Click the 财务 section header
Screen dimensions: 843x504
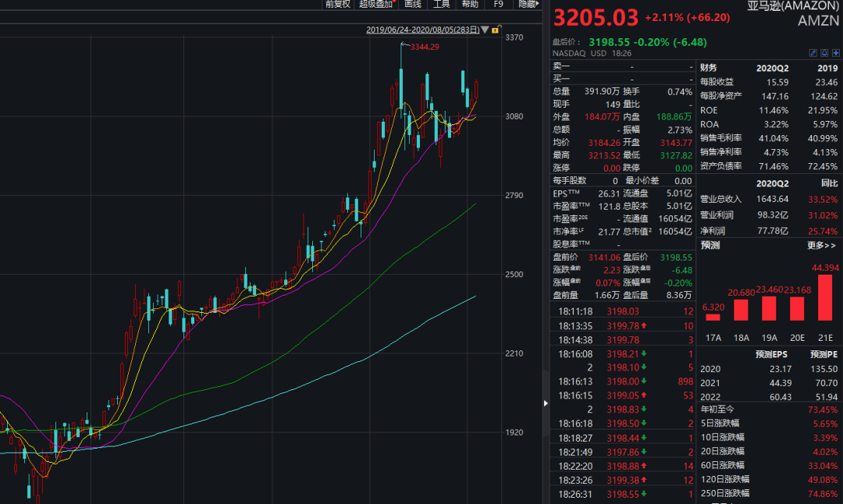(709, 68)
